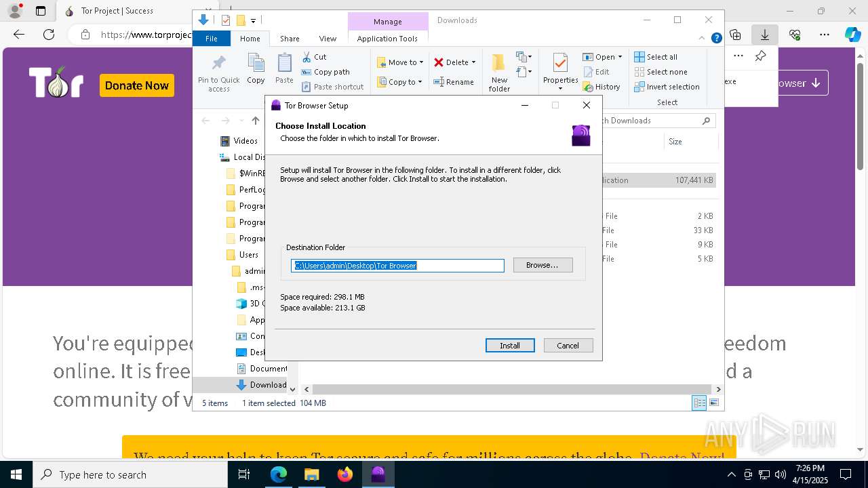Select Documents in the navigation tree
The width and height of the screenshot is (868, 488).
point(262,369)
